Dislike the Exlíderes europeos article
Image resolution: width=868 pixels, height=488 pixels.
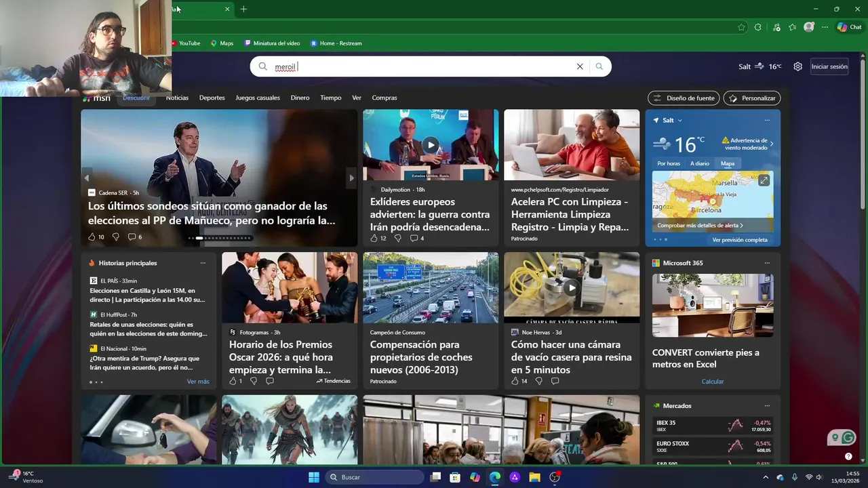[x=397, y=238]
